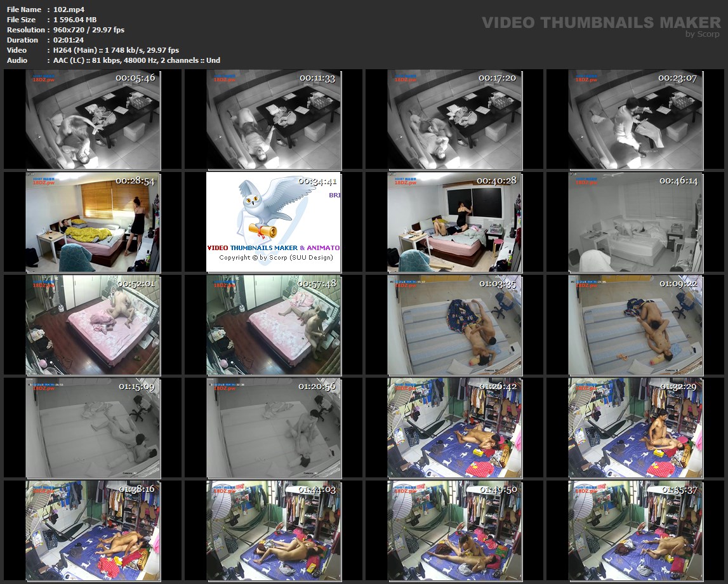This screenshot has height=584, width=728.
Task: Click the frame marked 00:23:07
Action: click(635, 119)
